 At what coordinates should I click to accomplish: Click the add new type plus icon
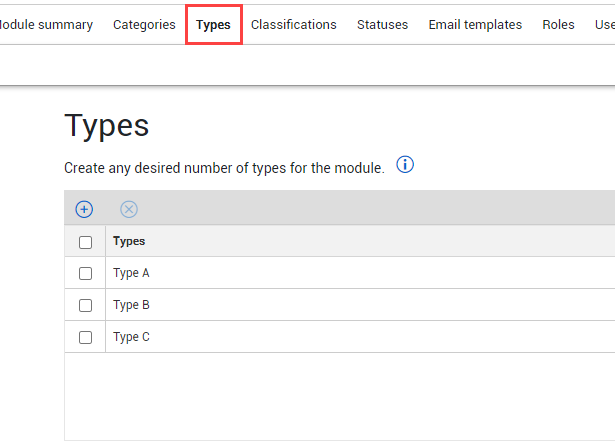[x=84, y=209]
